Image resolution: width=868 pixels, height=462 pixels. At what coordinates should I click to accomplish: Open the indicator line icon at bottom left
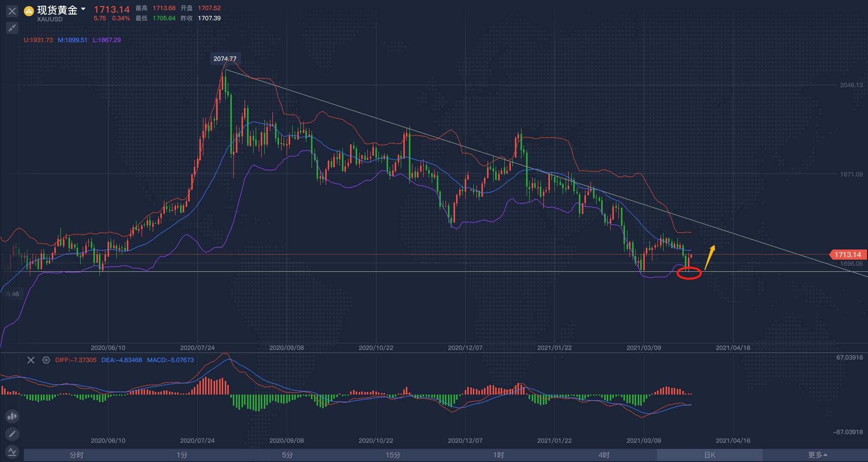12,451
